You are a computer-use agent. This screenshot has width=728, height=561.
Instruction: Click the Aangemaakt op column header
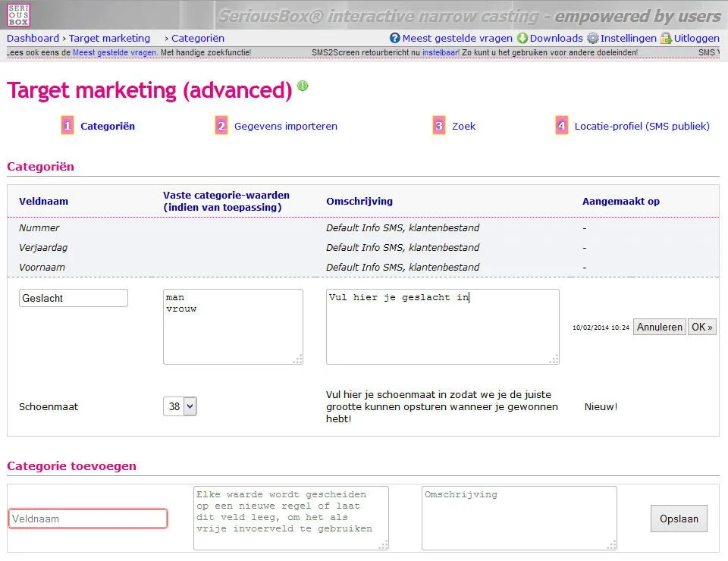pos(621,202)
